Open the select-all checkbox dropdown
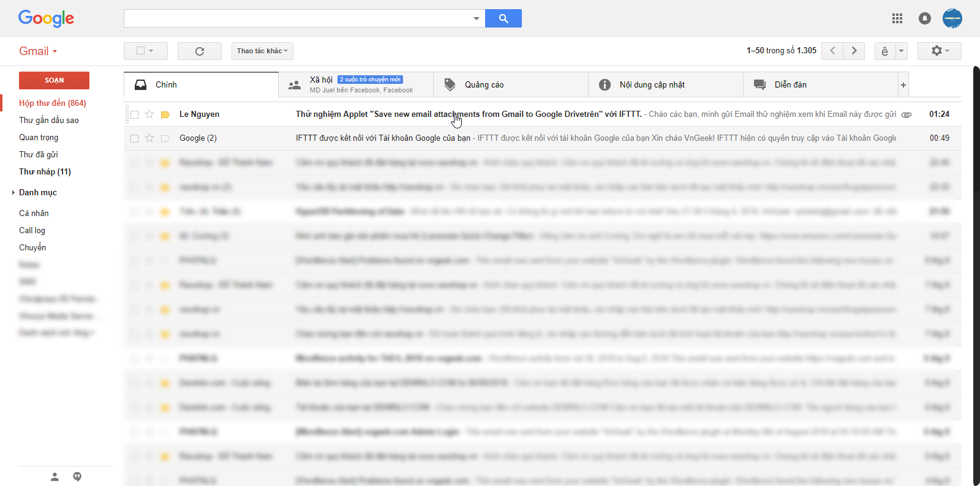Screen dimensions: 980x486 (146, 51)
